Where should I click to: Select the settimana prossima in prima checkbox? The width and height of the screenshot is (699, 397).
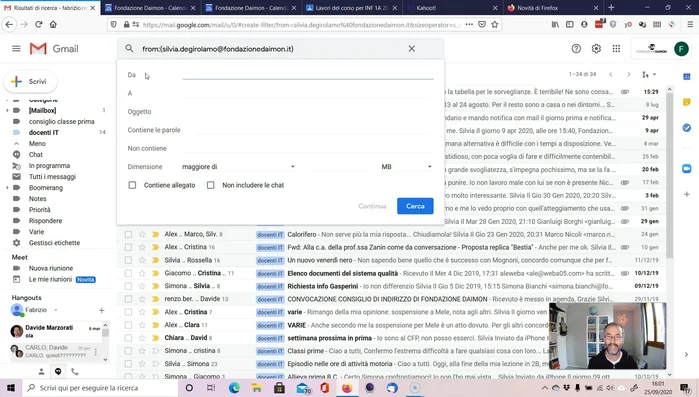pos(128,338)
